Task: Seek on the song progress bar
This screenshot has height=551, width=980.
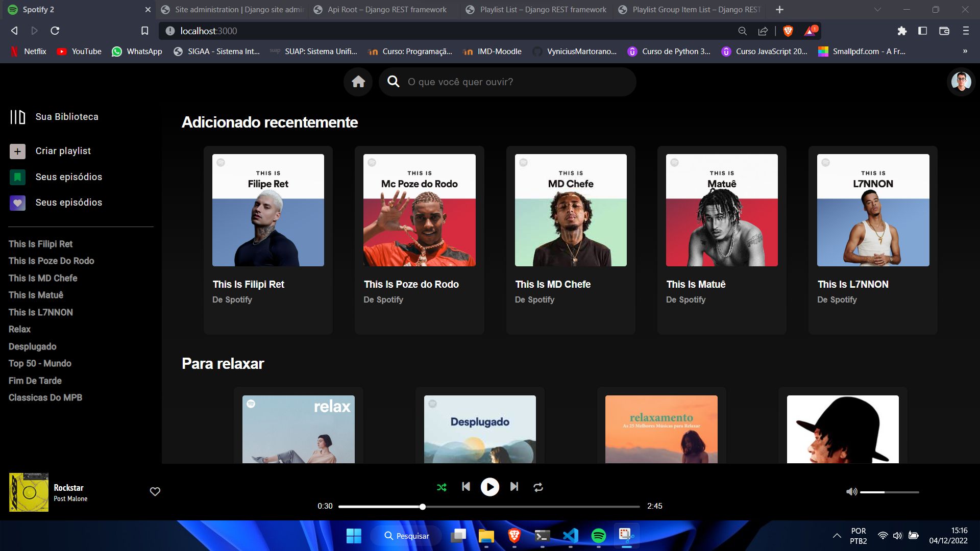Action: tap(489, 507)
